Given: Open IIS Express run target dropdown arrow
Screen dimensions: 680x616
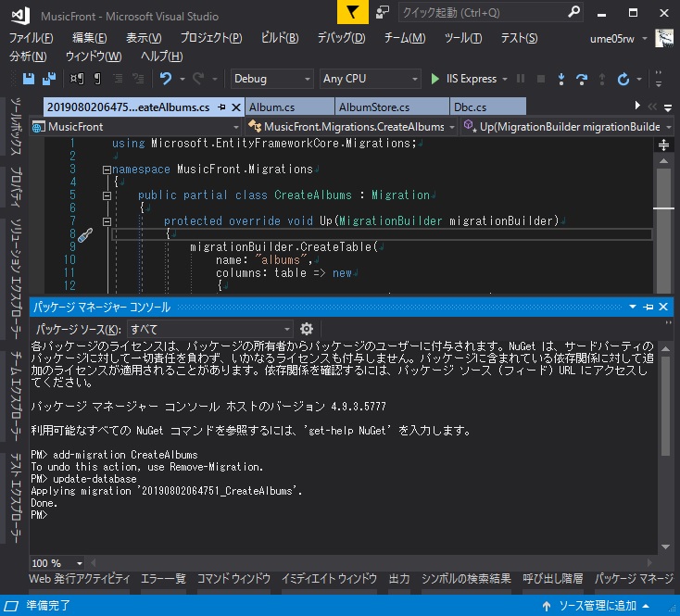Looking at the screenshot, I should click(x=505, y=79).
